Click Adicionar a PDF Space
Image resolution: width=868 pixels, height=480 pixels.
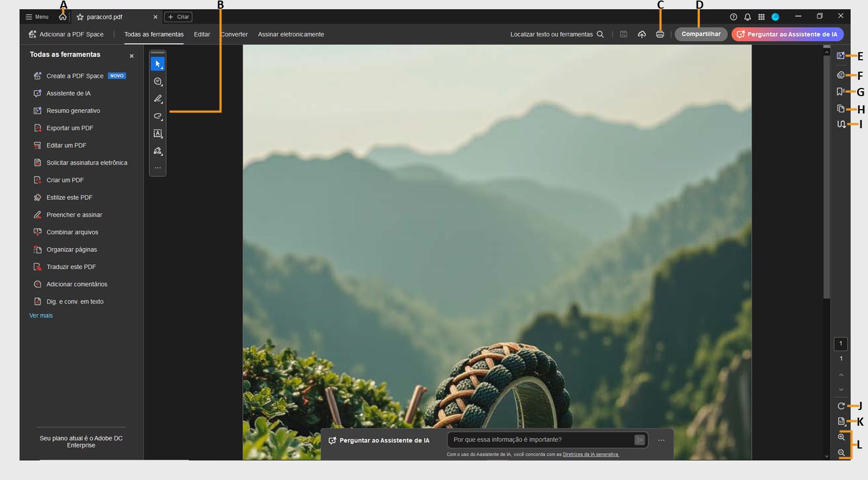click(66, 34)
